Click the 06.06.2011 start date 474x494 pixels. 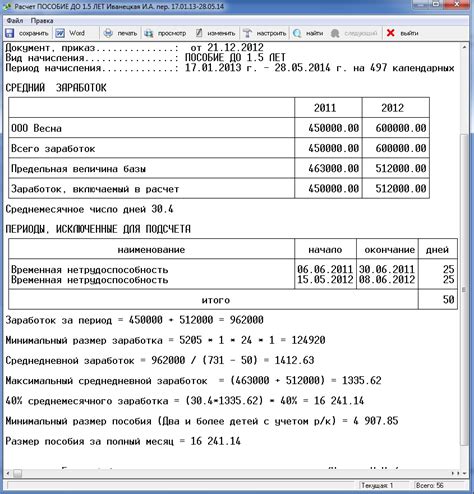pos(325,269)
